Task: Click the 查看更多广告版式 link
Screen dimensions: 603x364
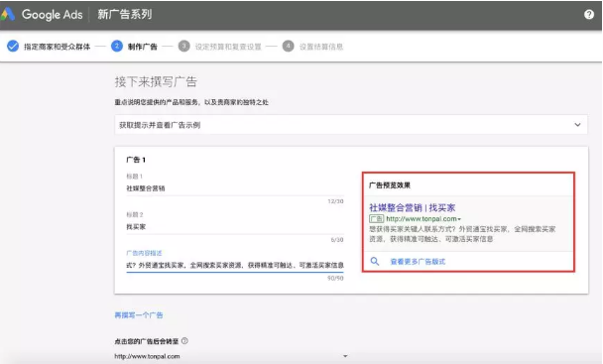Action: coord(418,262)
